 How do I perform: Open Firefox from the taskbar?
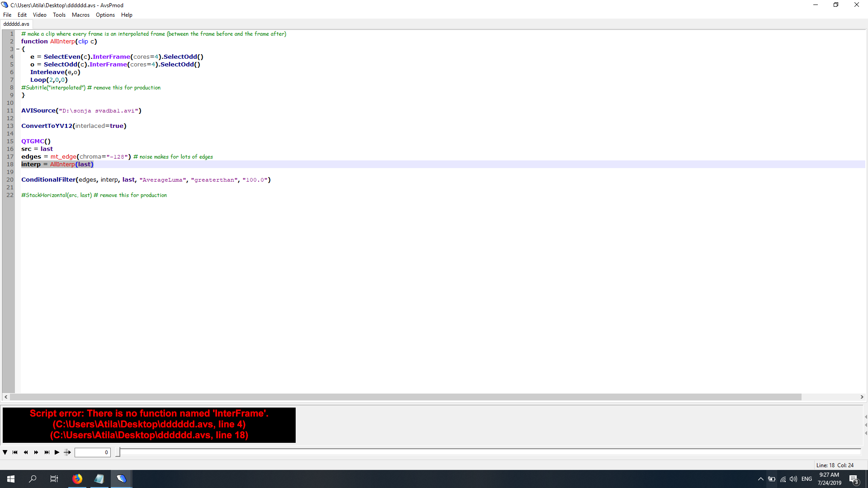[x=77, y=479]
